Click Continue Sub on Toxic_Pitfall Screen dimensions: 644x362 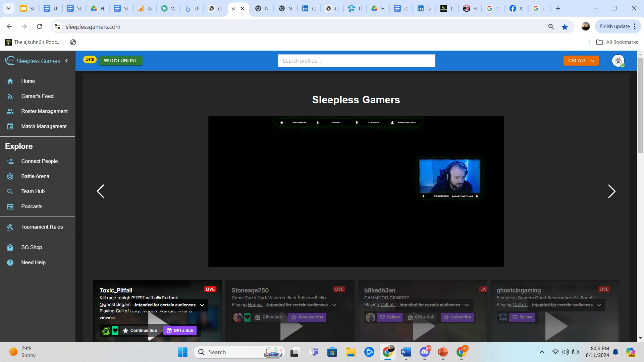[x=140, y=330]
